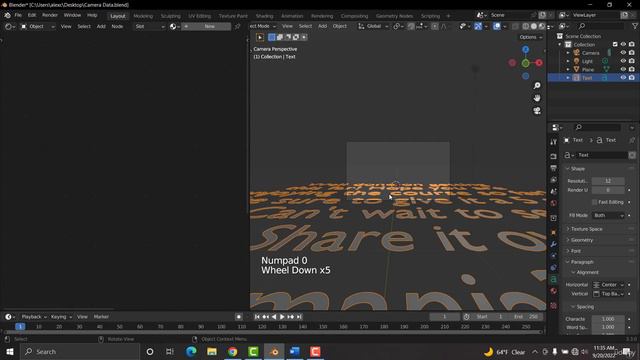Screen dimensions: 640x360
Task: Open the Render menu
Action: [50, 15]
